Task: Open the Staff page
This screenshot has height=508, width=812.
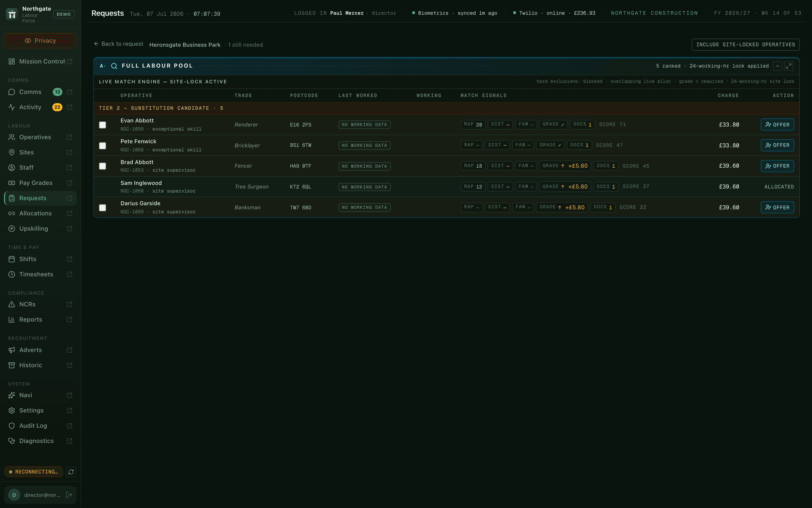Action: coord(26,168)
